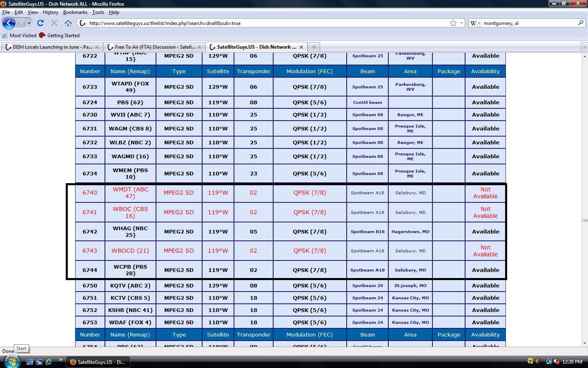Click the WBOCD (21) channel name
Image resolution: width=588 pixels, height=368 pixels.
130,251
